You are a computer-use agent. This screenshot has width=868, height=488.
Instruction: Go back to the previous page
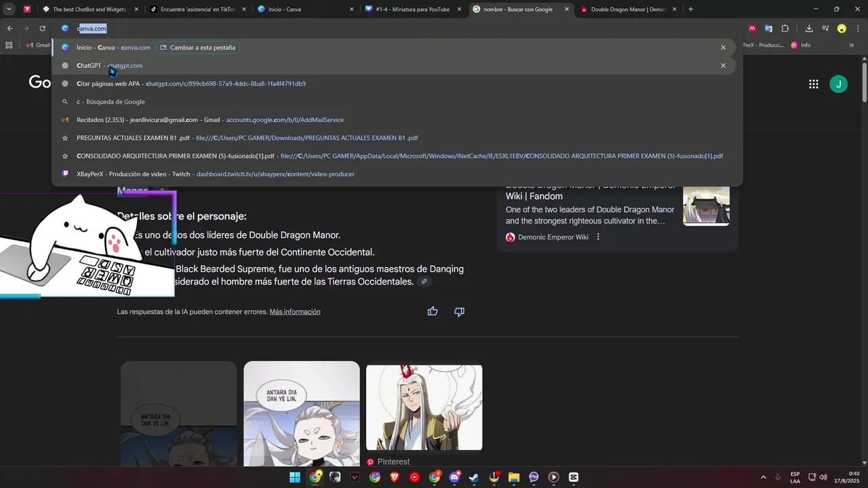(10, 28)
